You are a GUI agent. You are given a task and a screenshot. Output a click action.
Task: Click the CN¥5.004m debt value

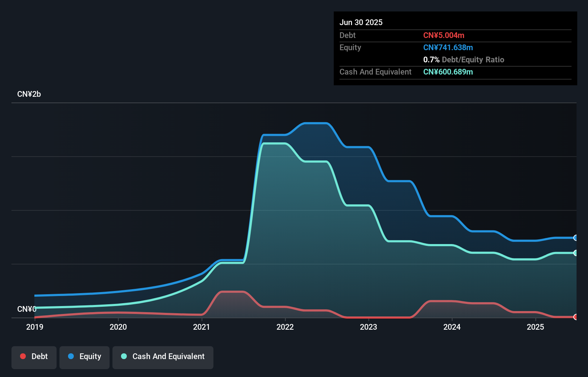click(444, 35)
